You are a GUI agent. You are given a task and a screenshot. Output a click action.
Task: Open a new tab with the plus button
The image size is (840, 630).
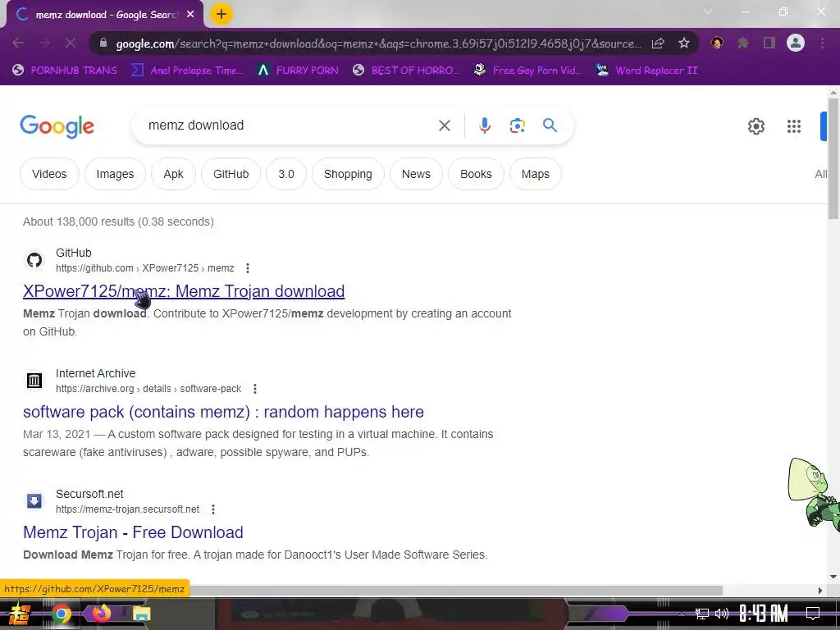coord(221,15)
